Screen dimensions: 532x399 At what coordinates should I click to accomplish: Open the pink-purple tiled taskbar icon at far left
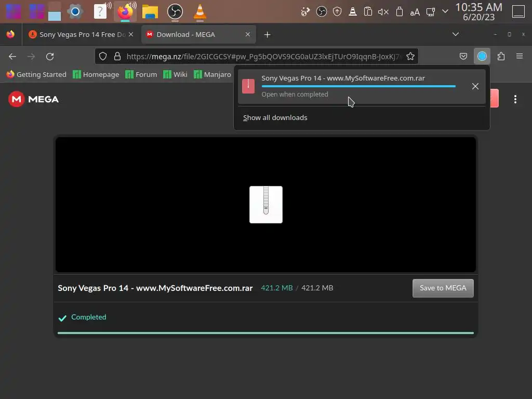(x=13, y=12)
